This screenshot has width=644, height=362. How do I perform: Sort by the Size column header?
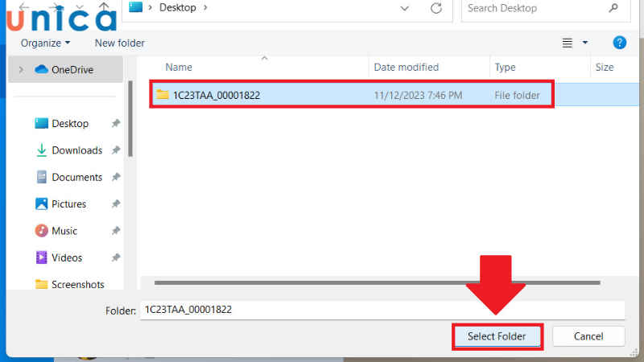click(x=605, y=68)
